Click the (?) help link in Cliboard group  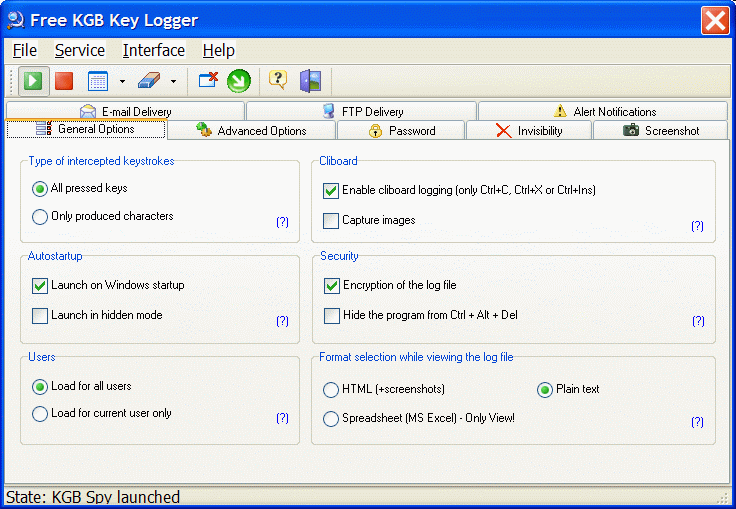coord(698,226)
